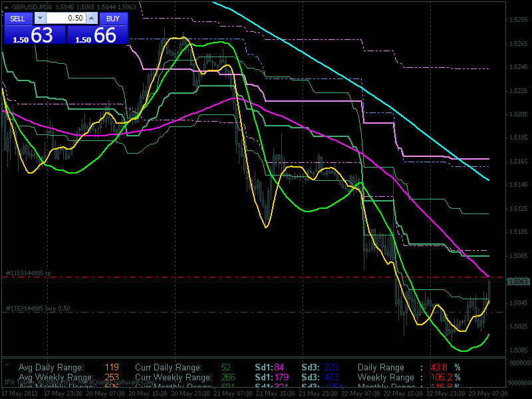Click the current price tag 1.5063 on axis

(x=519, y=281)
